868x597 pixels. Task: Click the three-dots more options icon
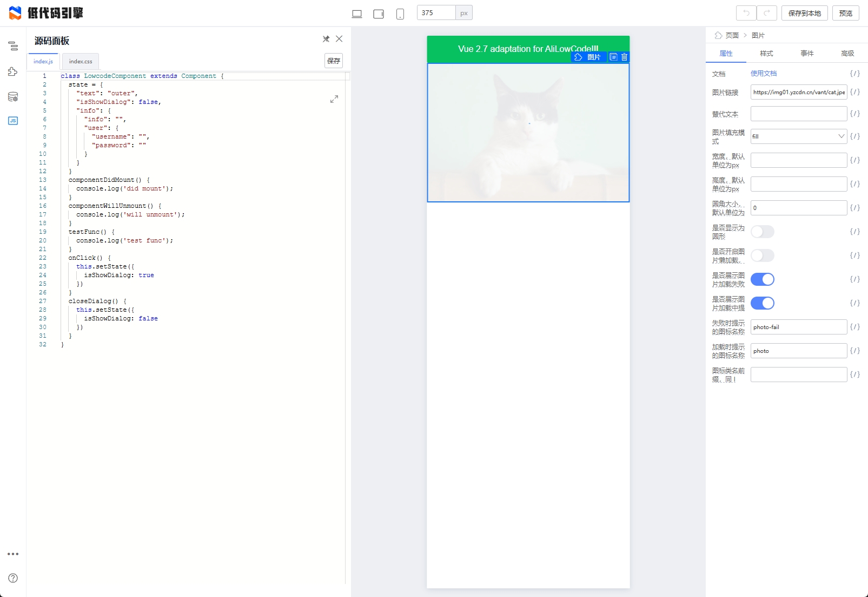pos(13,554)
